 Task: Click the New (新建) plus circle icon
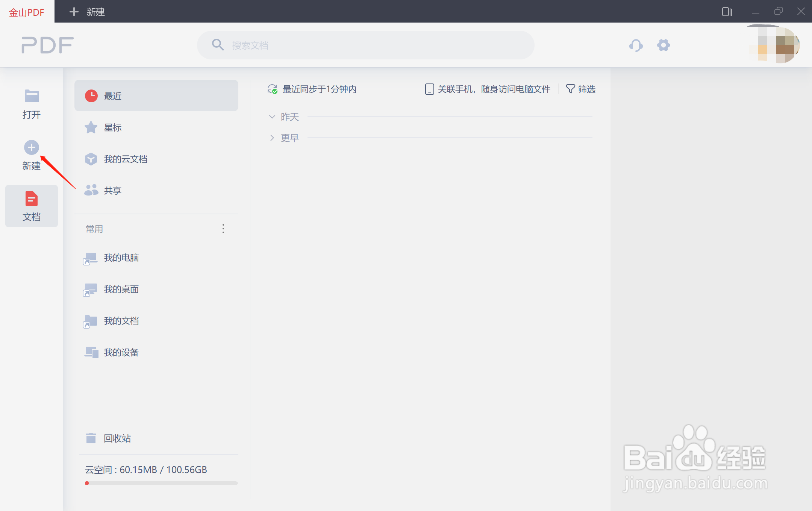32,147
